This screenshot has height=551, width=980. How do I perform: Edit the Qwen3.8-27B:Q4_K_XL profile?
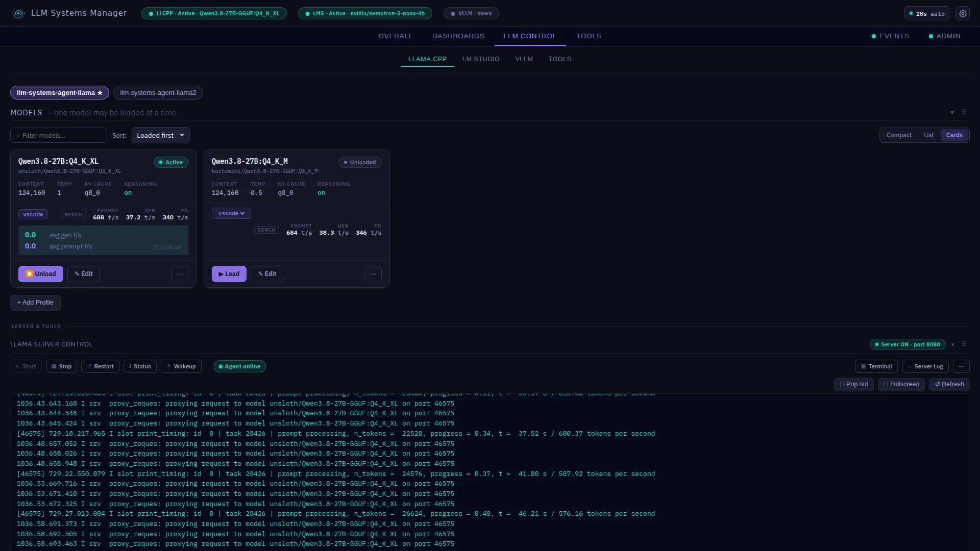84,274
